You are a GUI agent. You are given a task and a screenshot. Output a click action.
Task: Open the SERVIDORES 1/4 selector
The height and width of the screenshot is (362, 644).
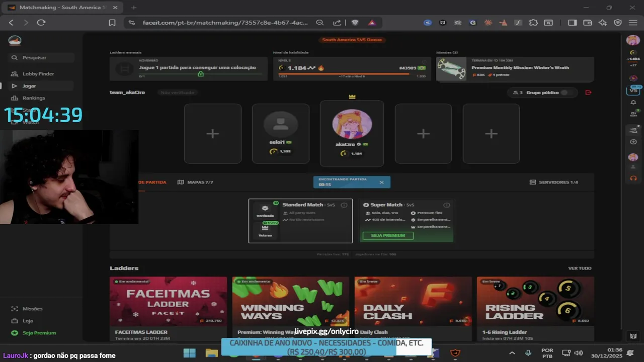point(553,182)
